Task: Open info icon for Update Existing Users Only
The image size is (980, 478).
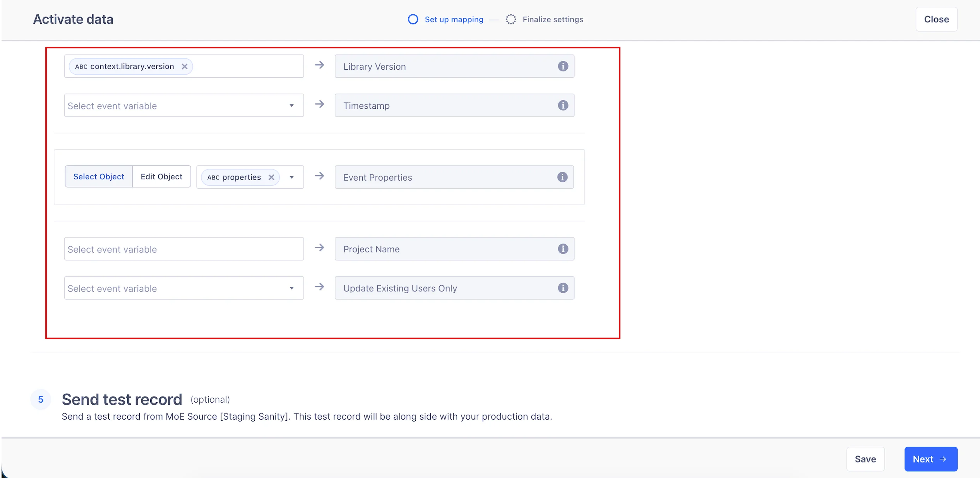Action: pyautogui.click(x=563, y=288)
